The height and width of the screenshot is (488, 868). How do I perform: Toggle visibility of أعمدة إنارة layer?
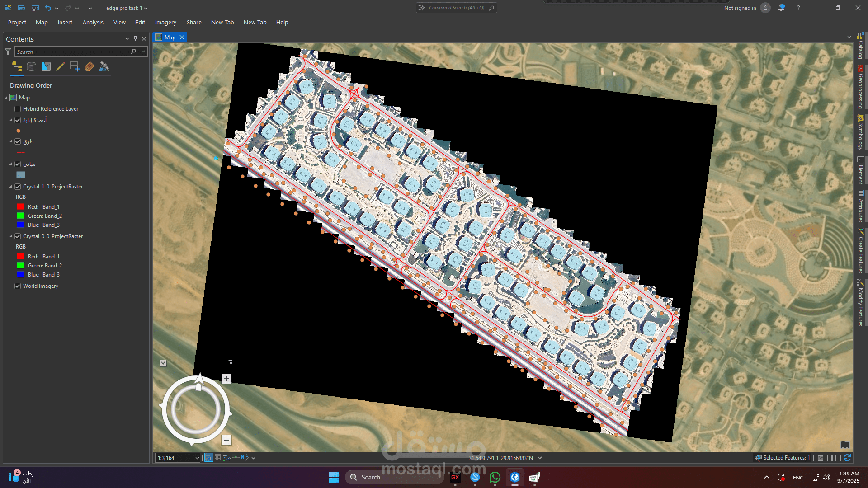[18, 120]
